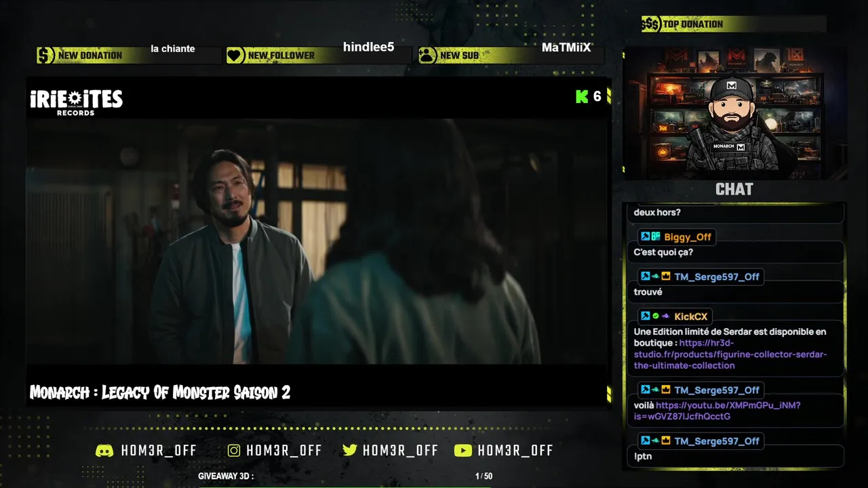This screenshot has width=868, height=488.
Task: Click the OG badge beside Biggy_Off
Action: coord(656,237)
